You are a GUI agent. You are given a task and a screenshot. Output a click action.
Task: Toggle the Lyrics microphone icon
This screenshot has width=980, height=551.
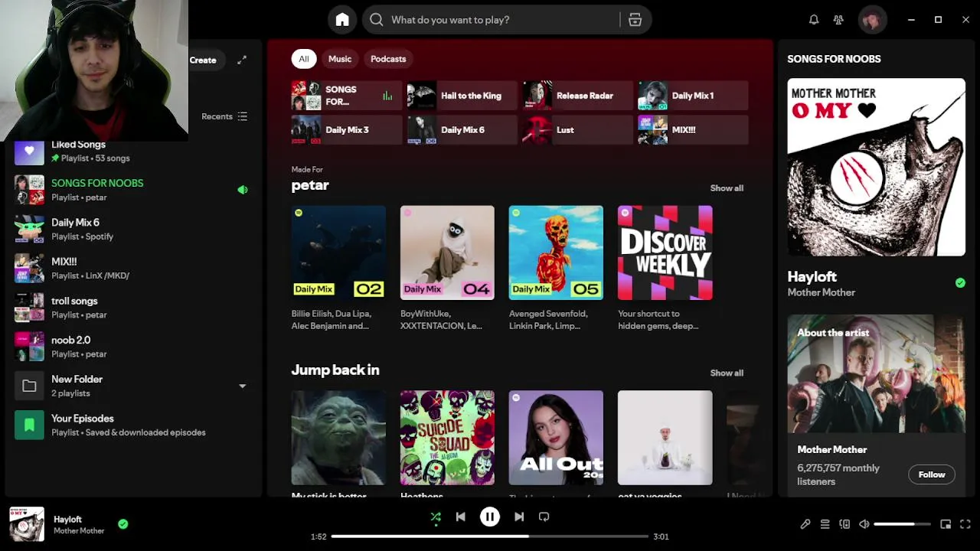805,524
